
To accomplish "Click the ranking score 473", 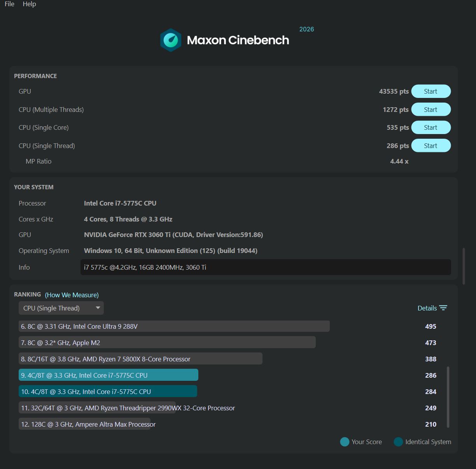I will coord(430,343).
